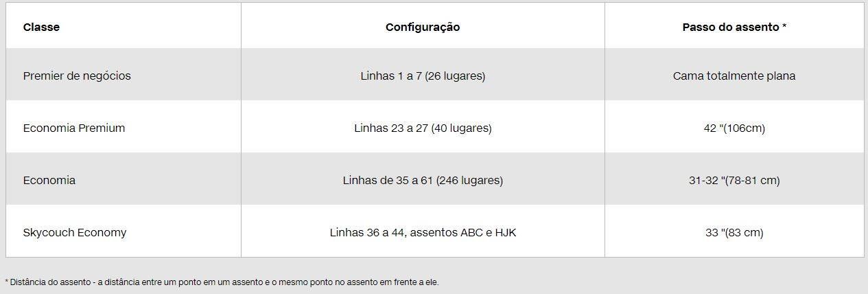
Task: Click the 31-32 "(78-81 cm) cell
Action: [x=734, y=180]
